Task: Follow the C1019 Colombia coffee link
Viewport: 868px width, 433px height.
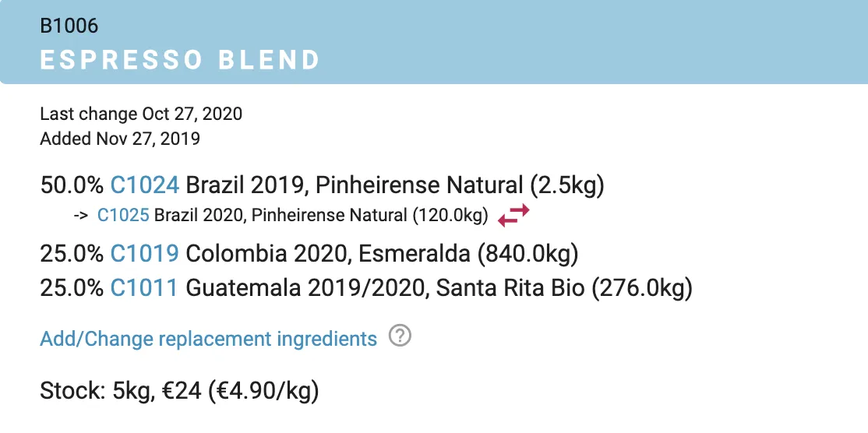Action: tap(145, 253)
